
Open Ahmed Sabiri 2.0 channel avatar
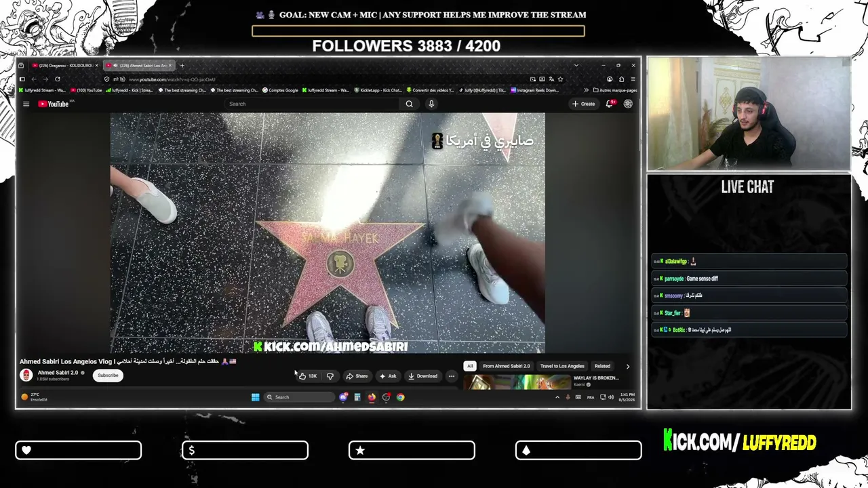[26, 375]
